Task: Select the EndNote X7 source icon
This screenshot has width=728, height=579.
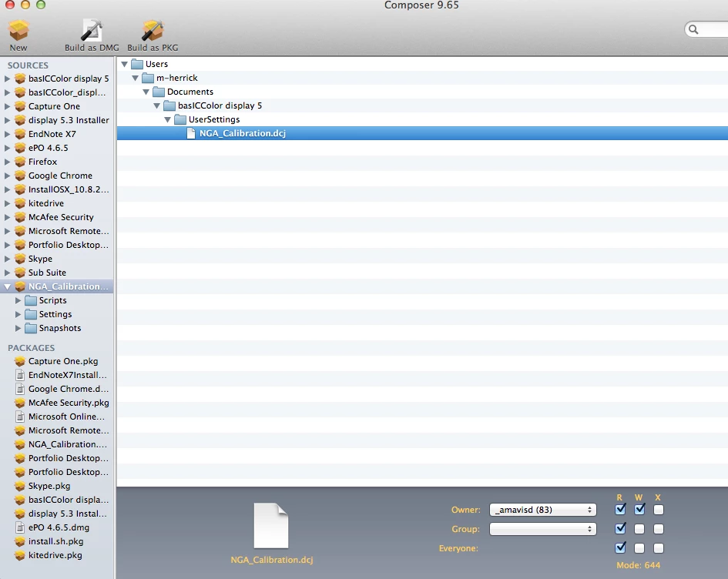Action: (x=20, y=134)
